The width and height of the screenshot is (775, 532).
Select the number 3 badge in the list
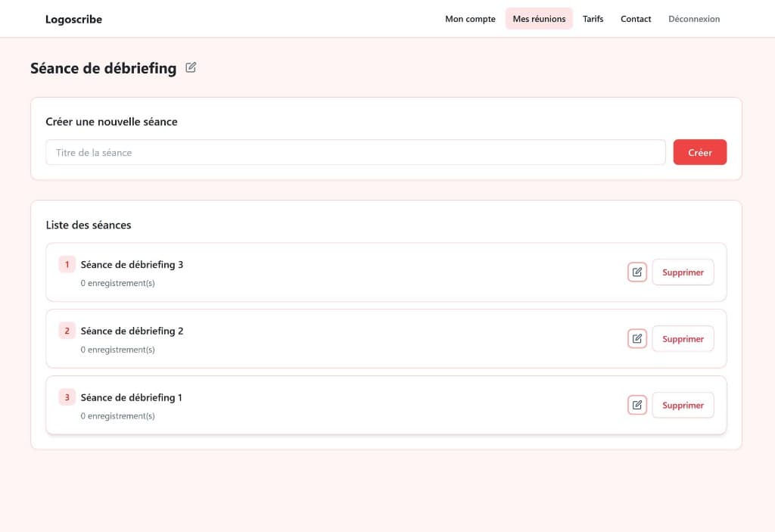tap(67, 397)
